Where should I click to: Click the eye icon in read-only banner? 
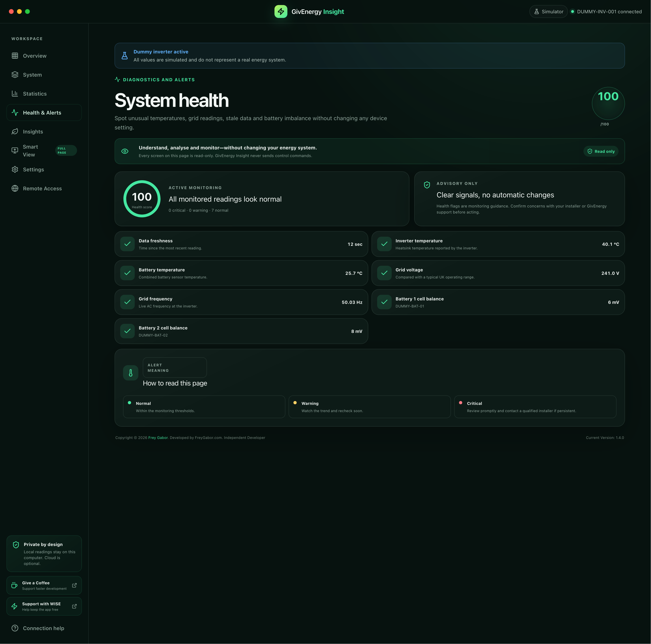(x=125, y=151)
